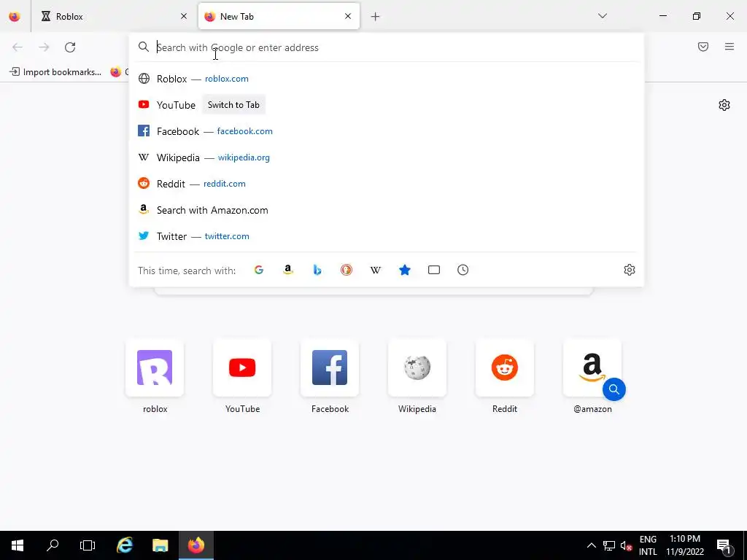The height and width of the screenshot is (560, 747).
Task: Open Windows taskbar search
Action: pos(53,545)
